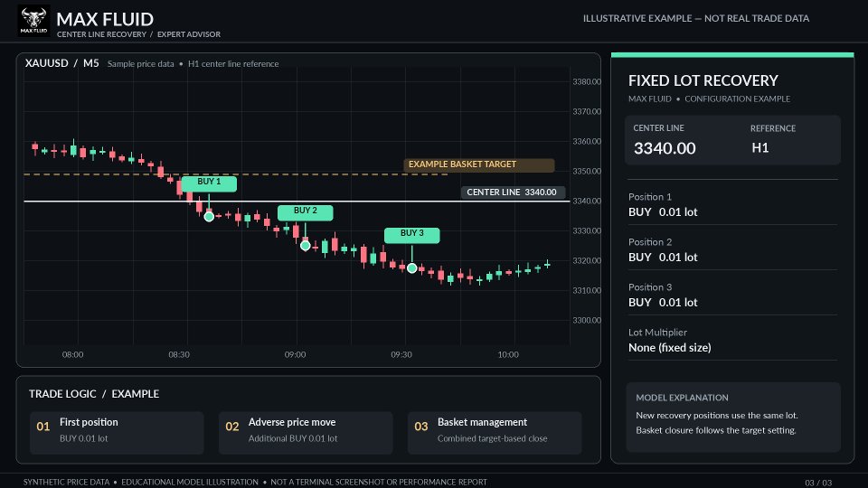Screen dimensions: 868x488
Task: Select the BUY 1 entry point circle
Action: [x=209, y=217]
